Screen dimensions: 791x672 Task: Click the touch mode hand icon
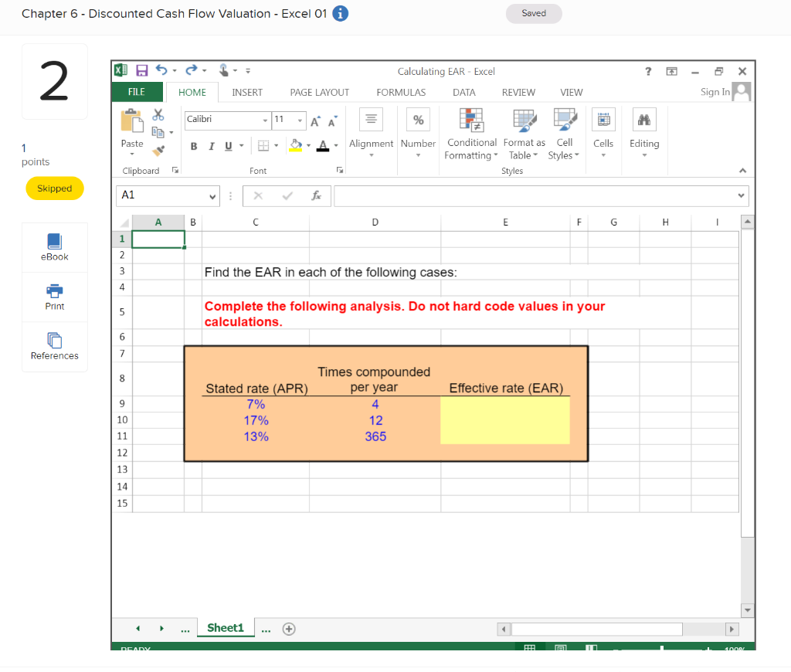tap(223, 70)
